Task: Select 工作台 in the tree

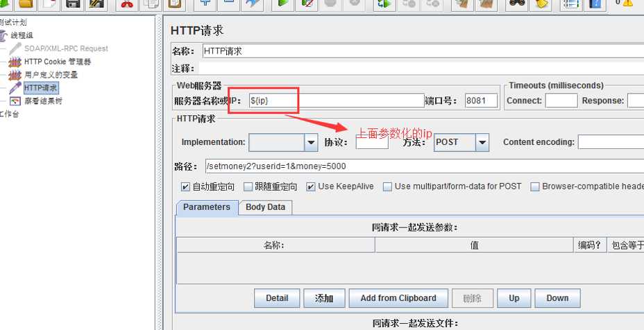Action: [9, 114]
